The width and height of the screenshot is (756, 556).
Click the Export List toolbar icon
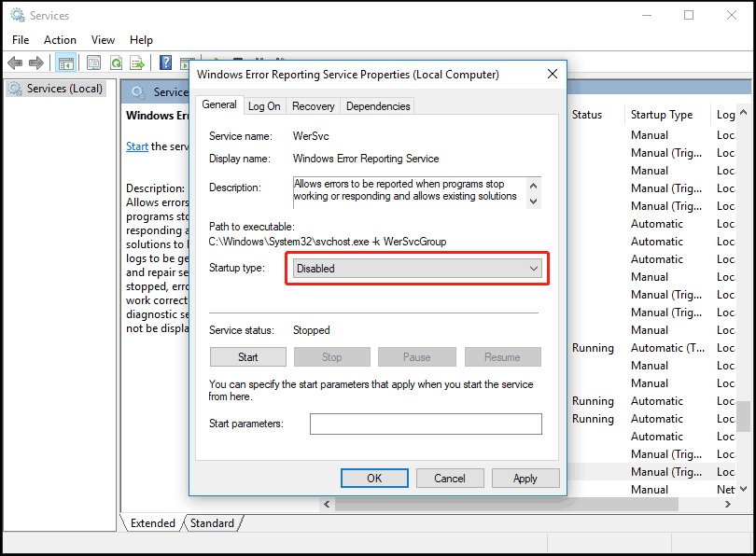click(x=137, y=63)
